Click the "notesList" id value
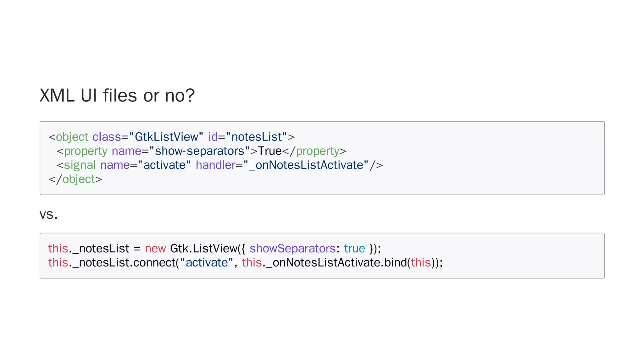Image resolution: width=644 pixels, height=362 pixels. click(257, 137)
